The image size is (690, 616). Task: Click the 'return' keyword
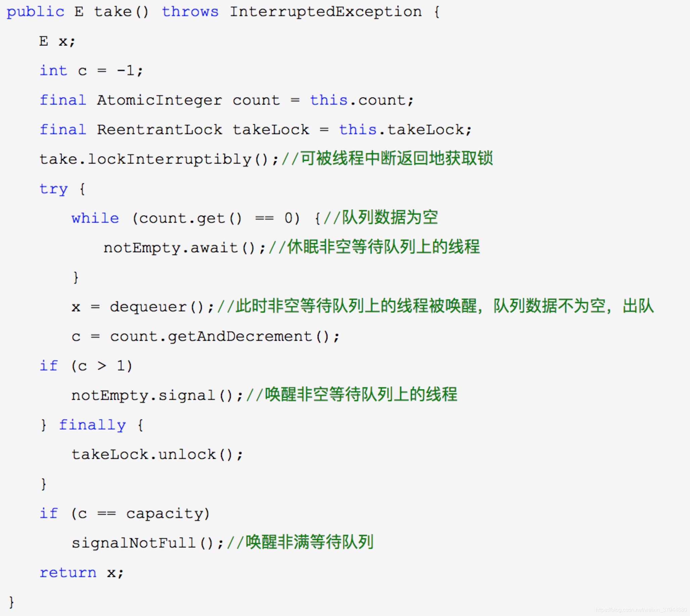(x=68, y=573)
